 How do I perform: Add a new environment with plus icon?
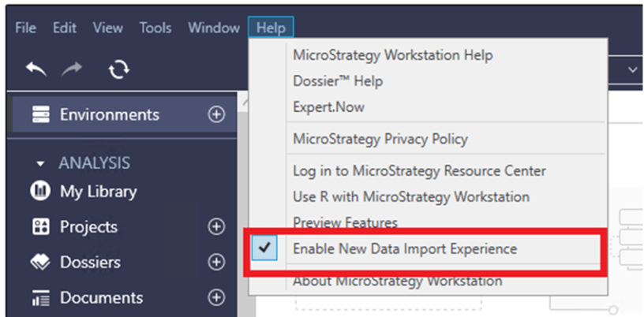[x=216, y=114]
